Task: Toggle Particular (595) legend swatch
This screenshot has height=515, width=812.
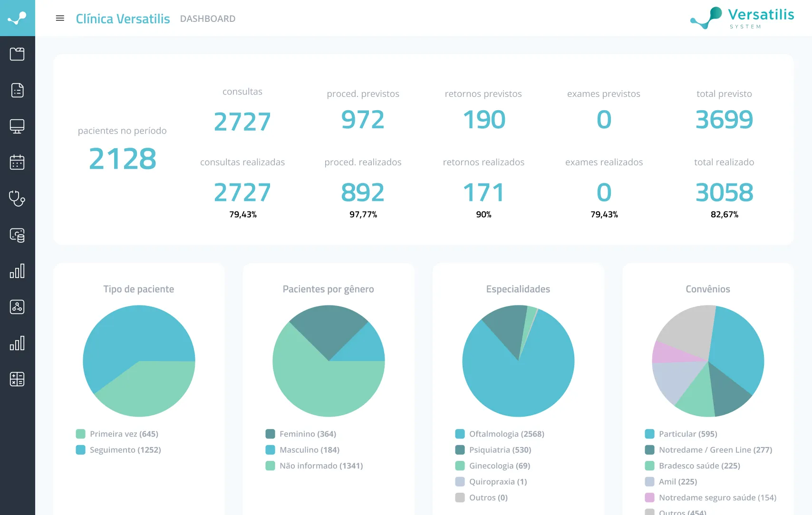Action: point(649,434)
